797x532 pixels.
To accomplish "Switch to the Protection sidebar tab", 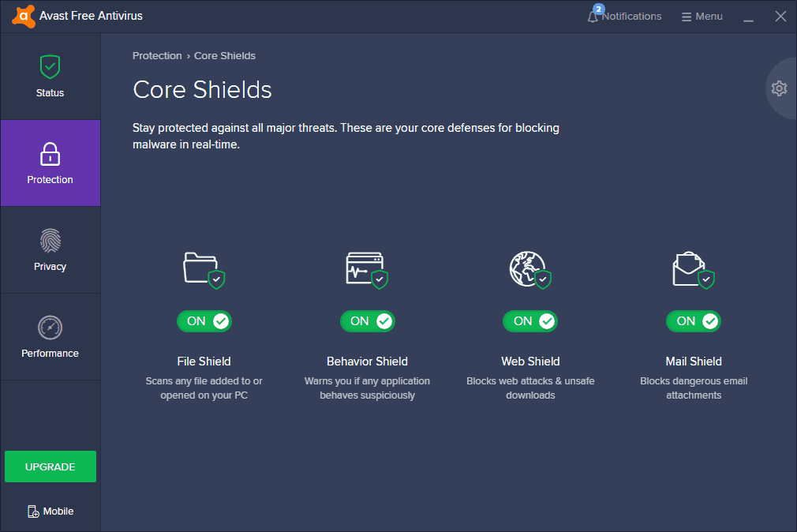I will pyautogui.click(x=50, y=163).
